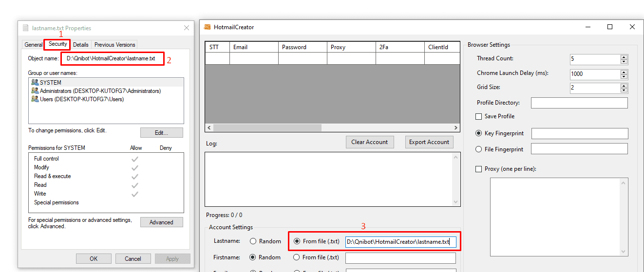Image resolution: width=644 pixels, height=272 pixels.
Task: Click the Key Fingerprint text field
Action: point(580,133)
